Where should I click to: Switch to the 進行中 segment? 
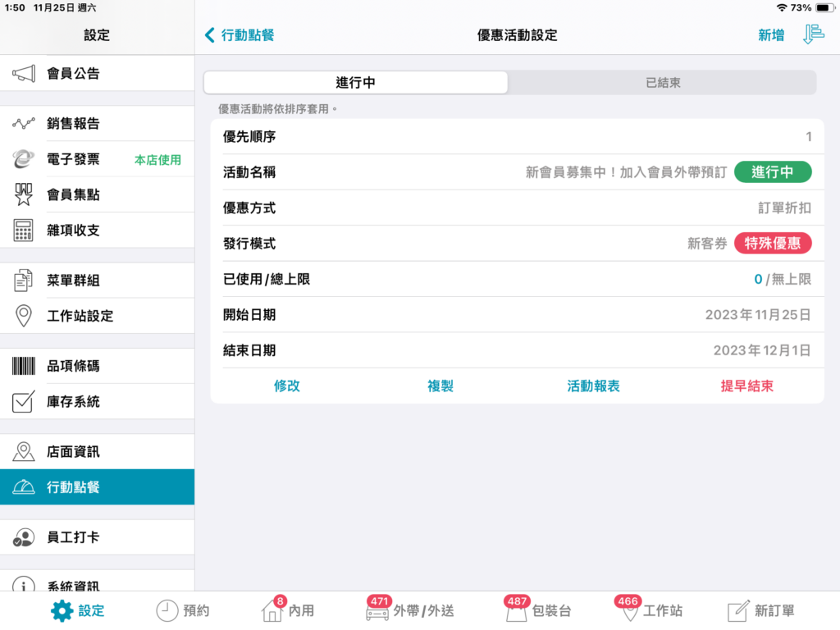pos(356,83)
